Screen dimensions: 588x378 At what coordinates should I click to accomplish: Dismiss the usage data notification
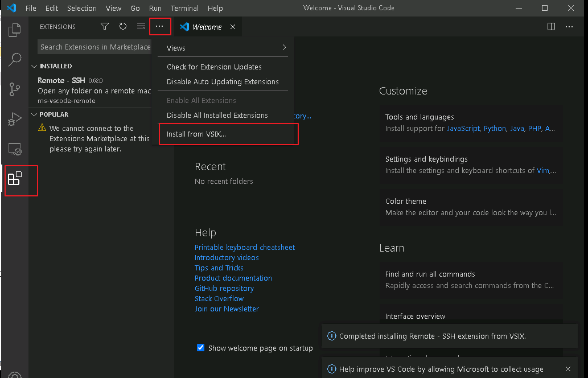pyautogui.click(x=568, y=369)
